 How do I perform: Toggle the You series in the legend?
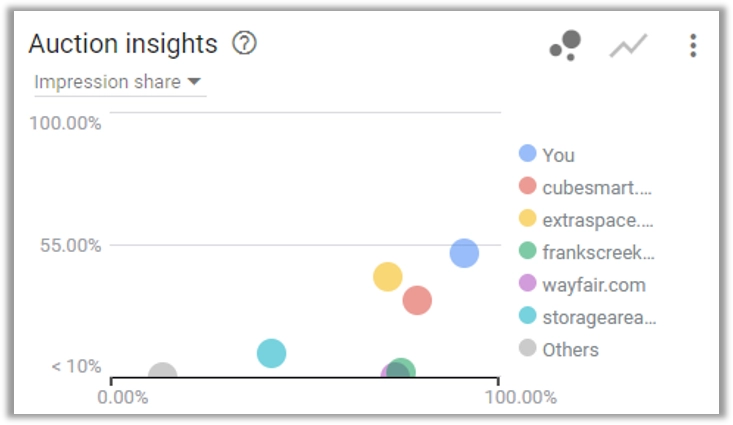tap(547, 155)
